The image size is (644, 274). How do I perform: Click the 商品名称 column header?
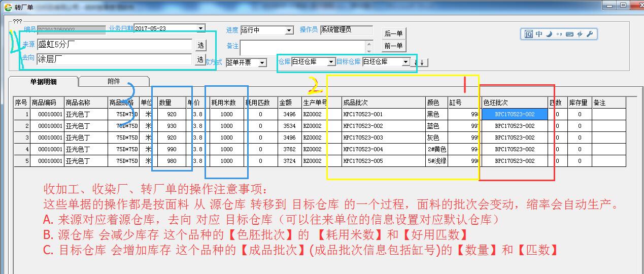[x=86, y=102]
